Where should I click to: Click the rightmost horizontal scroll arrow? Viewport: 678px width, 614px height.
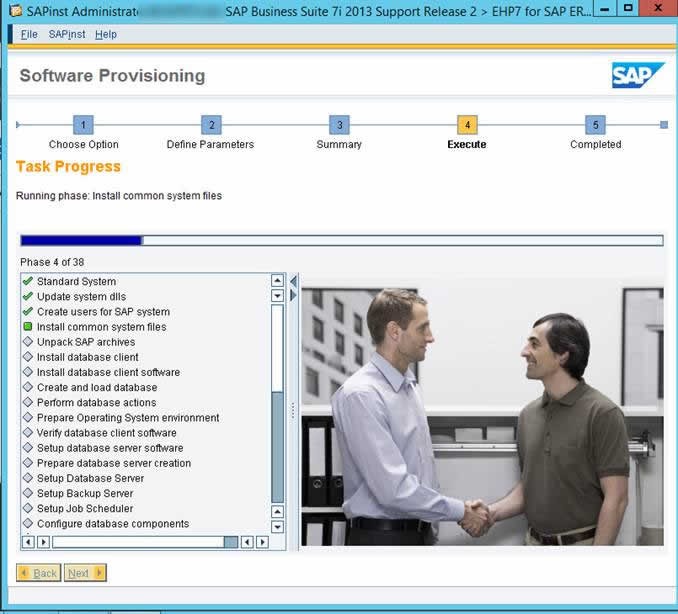262,542
